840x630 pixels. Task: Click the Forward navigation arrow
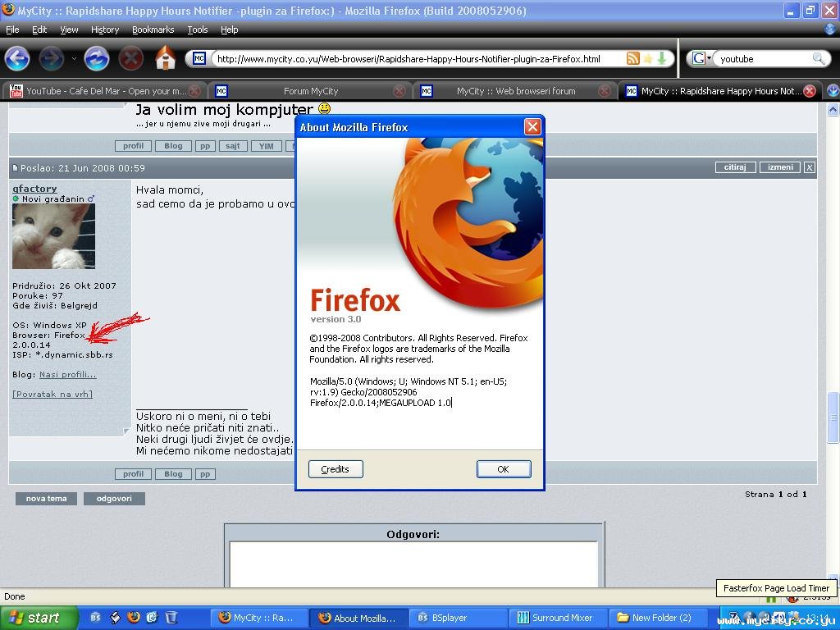pyautogui.click(x=52, y=59)
